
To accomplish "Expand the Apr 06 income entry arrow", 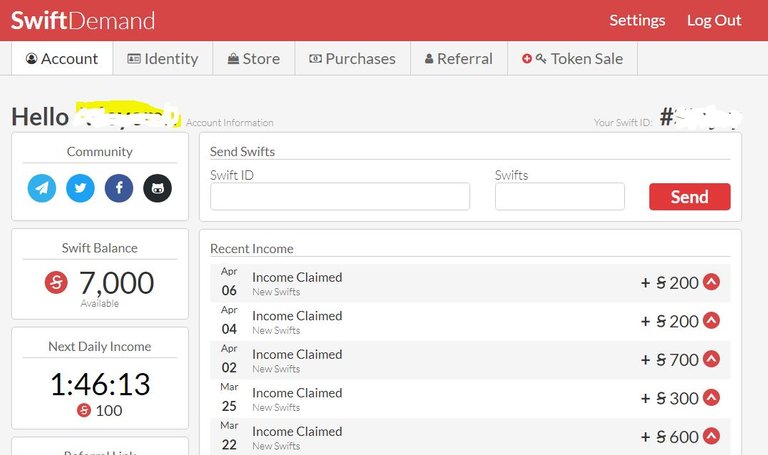I will coord(711,282).
